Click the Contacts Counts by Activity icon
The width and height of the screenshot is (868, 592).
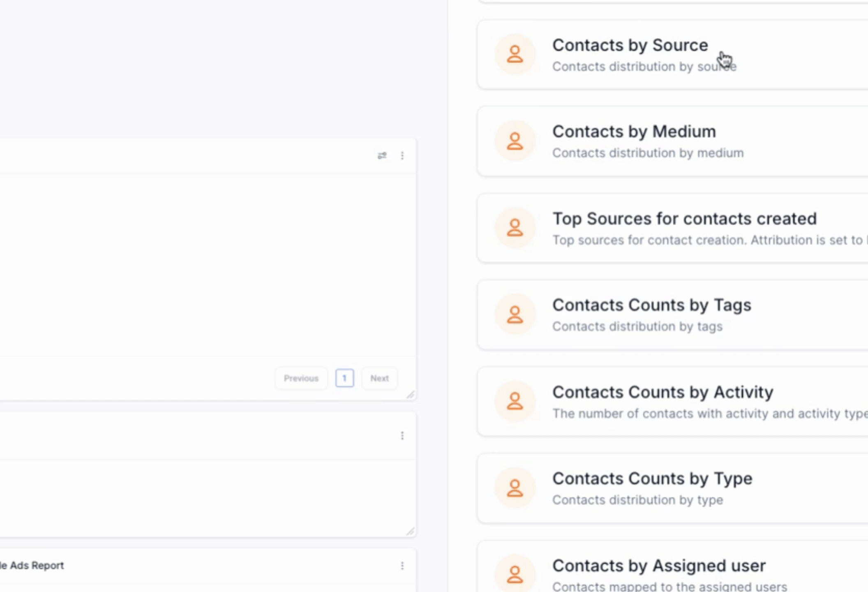[x=515, y=401]
